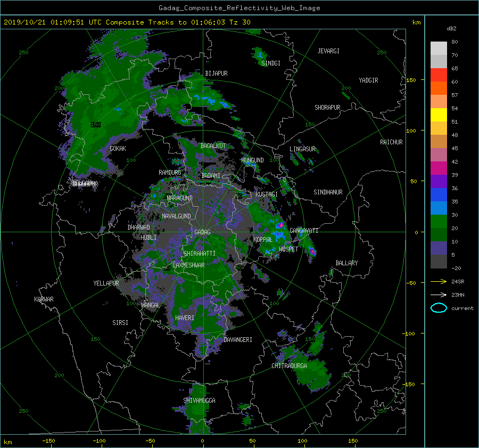Click the 150 tick on right km axis
Viewport: 479px width, 448px height.
click(x=411, y=80)
